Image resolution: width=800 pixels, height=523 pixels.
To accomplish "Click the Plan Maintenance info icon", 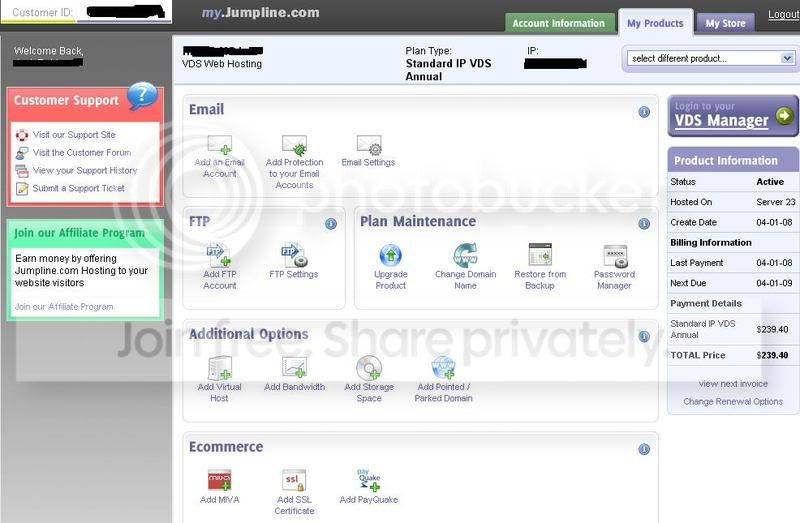I will click(x=644, y=224).
